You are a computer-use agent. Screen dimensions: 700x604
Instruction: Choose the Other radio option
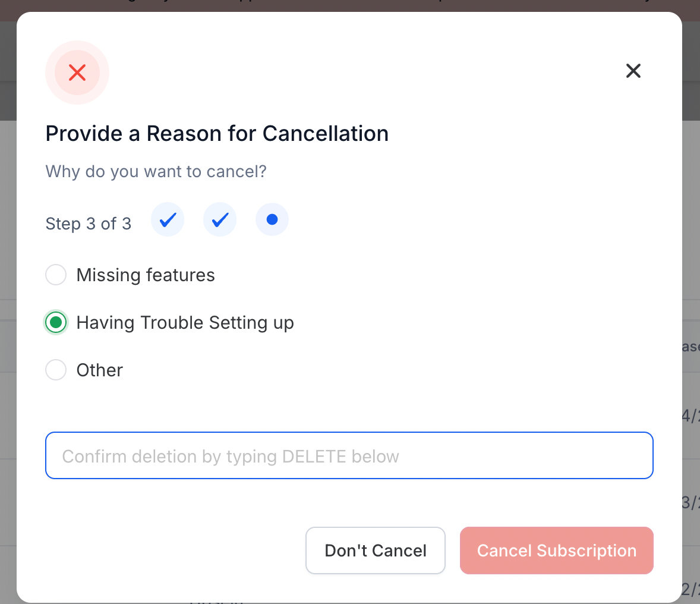(56, 370)
